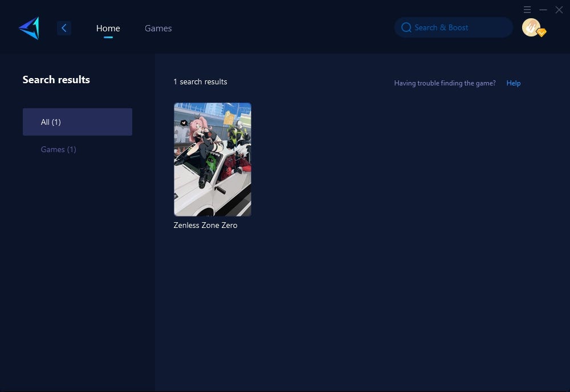Screen dimensions: 570x392
Task: Go back using the left arrow button
Action: tap(64, 28)
